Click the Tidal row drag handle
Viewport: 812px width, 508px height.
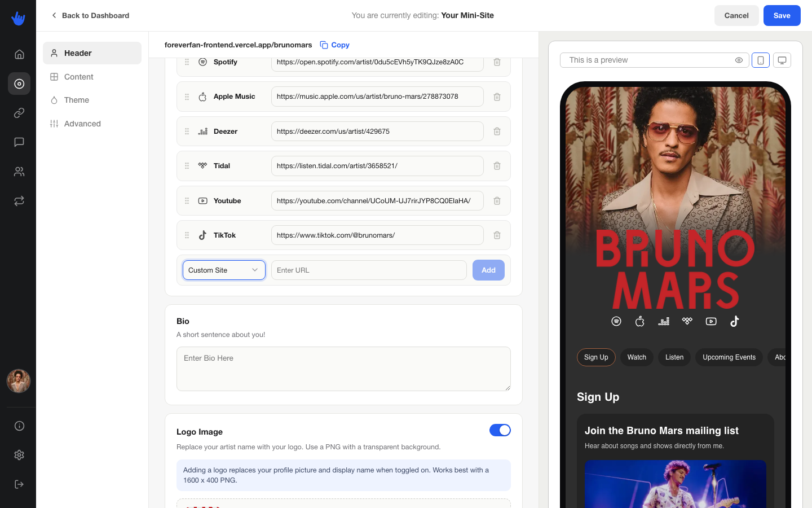coord(187,166)
